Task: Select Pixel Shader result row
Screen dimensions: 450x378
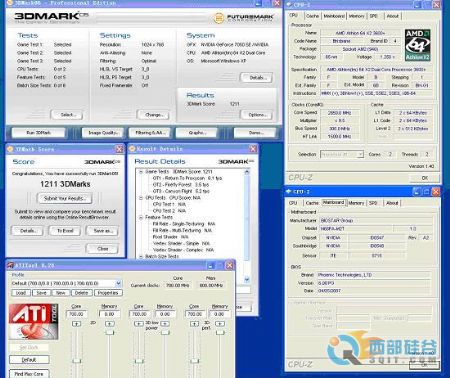Action: (170, 237)
